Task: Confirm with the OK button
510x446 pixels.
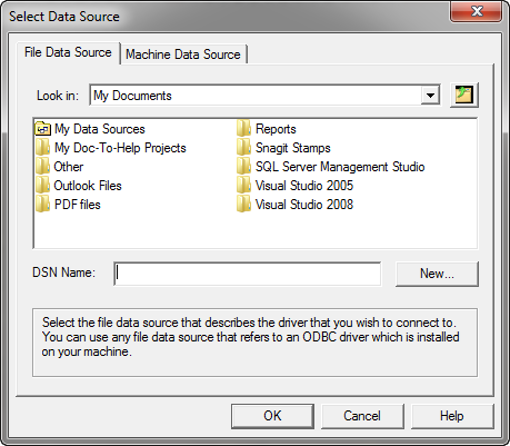Action: 272,416
